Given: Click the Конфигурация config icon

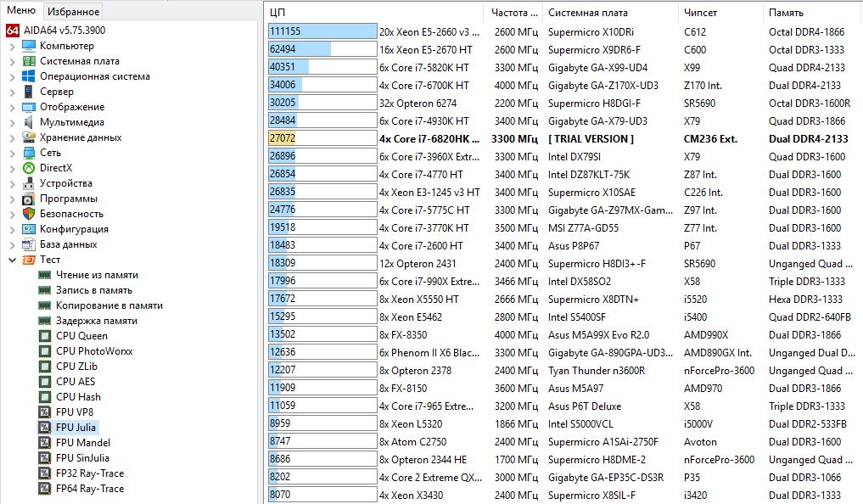Looking at the screenshot, I should point(29,229).
